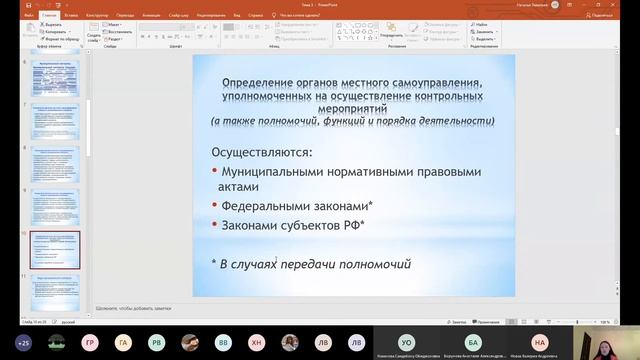Click participant tile 'БА'
The image size is (640, 360).
coord(473,343)
